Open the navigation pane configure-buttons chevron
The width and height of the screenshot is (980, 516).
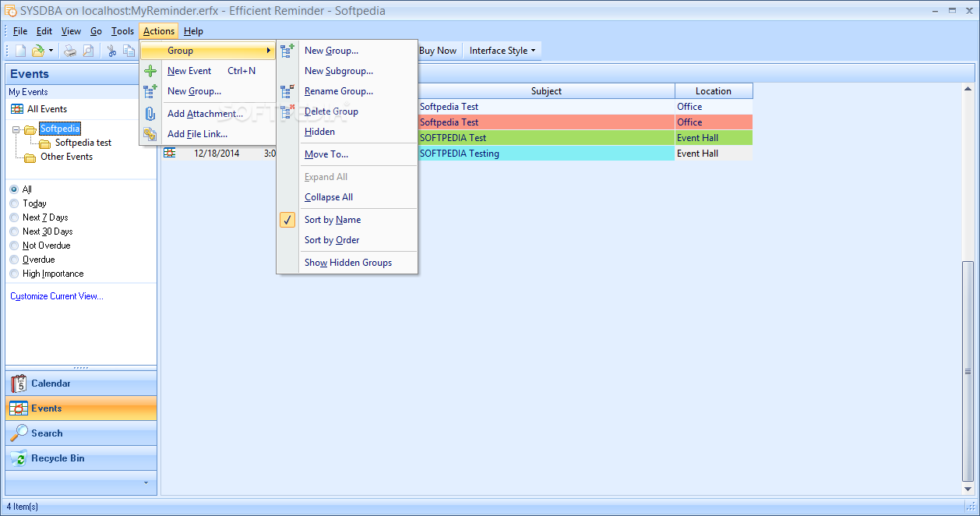coord(146,482)
